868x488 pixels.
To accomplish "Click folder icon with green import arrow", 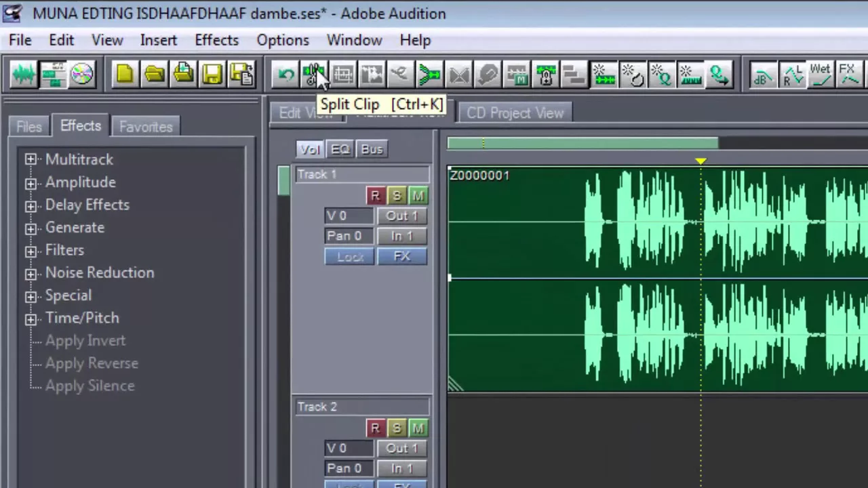I will tap(183, 74).
